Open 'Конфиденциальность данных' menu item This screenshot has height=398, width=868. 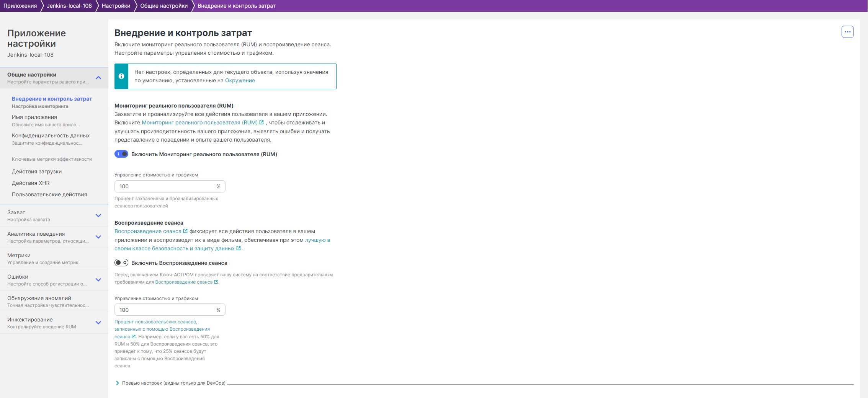click(x=51, y=135)
